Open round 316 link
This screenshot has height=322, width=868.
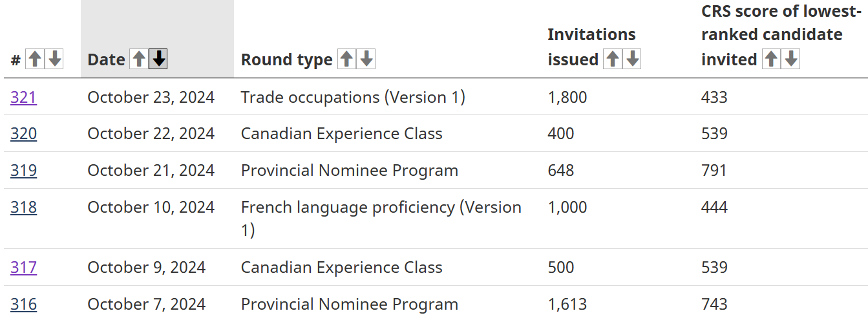coord(23,305)
